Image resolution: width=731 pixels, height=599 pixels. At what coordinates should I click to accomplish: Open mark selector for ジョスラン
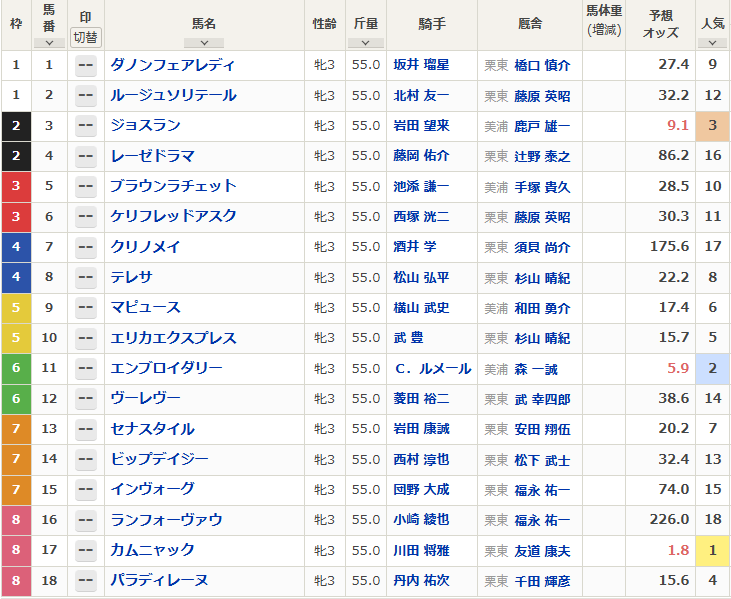[x=86, y=126]
